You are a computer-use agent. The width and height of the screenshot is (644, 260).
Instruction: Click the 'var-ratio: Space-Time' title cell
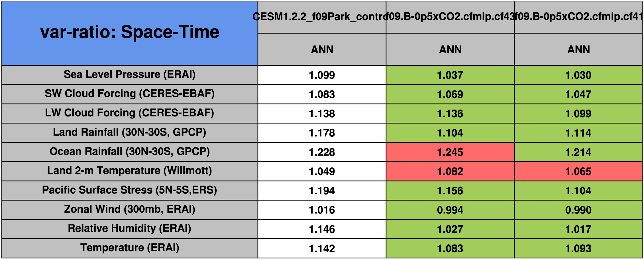click(130, 33)
